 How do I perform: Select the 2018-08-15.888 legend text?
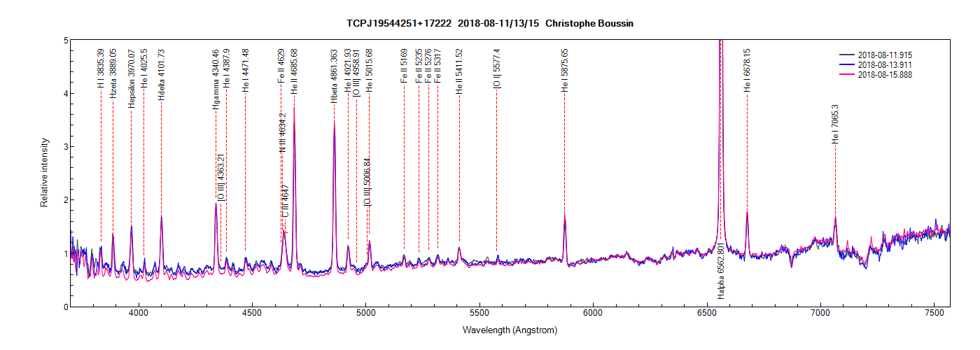[x=885, y=74]
